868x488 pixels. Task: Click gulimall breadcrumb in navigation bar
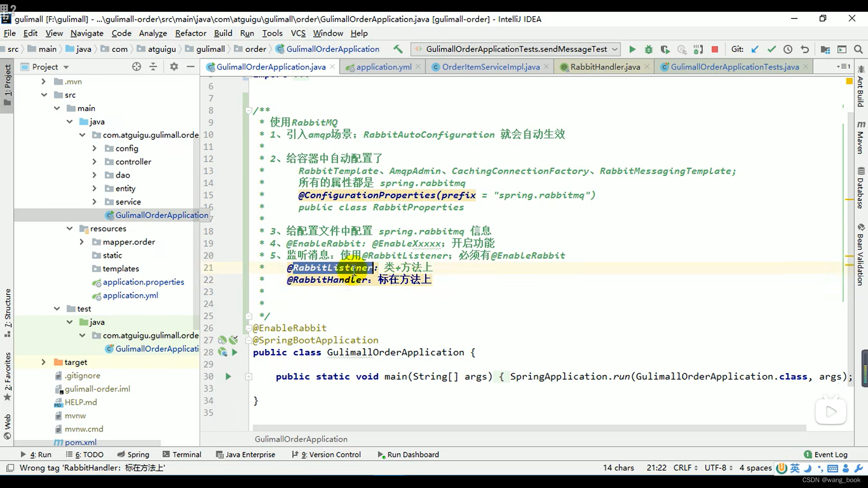click(x=205, y=49)
